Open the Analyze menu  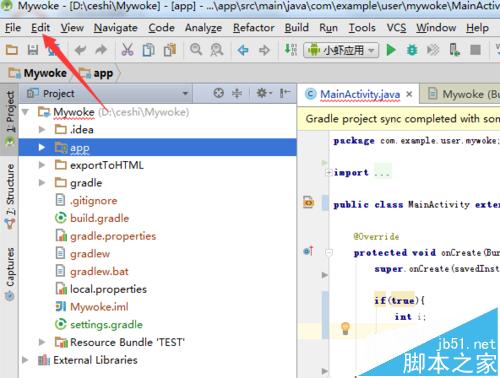(x=203, y=28)
